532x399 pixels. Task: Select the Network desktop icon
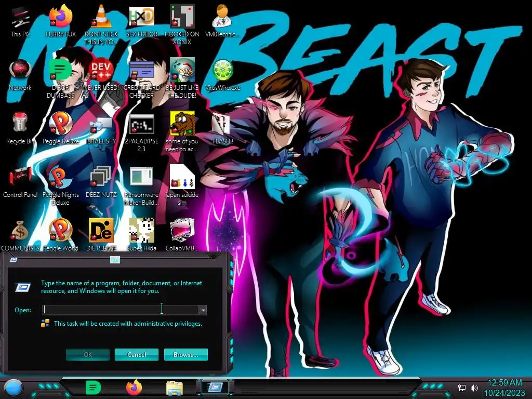click(x=20, y=75)
